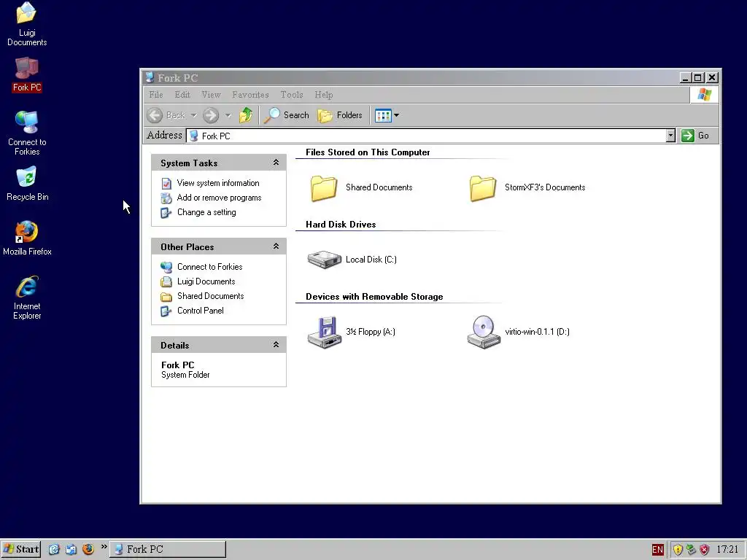Open Luigi Documents in Other Places
Image resolution: width=747 pixels, height=560 pixels.
[x=206, y=281]
